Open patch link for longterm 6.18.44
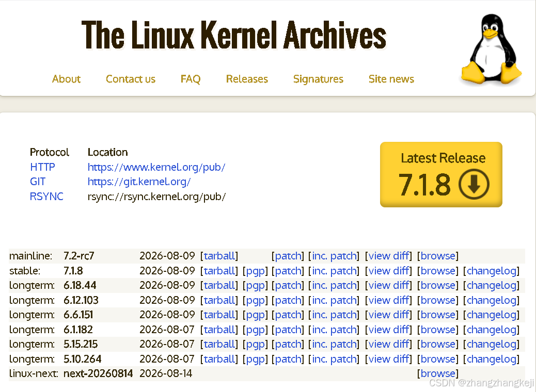The image size is (536, 392). coord(288,285)
